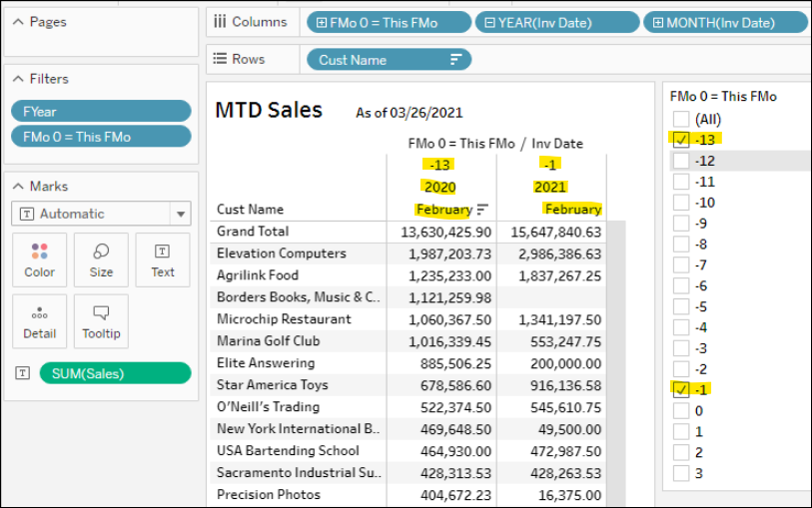Image resolution: width=812 pixels, height=508 pixels.
Task: Toggle the (All) filter checkbox
Action: (x=681, y=119)
